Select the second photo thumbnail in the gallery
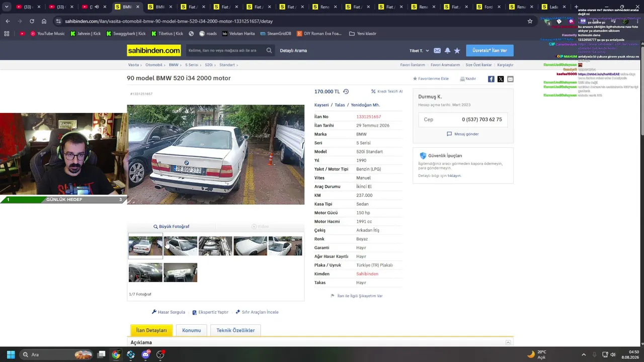 [x=180, y=246]
